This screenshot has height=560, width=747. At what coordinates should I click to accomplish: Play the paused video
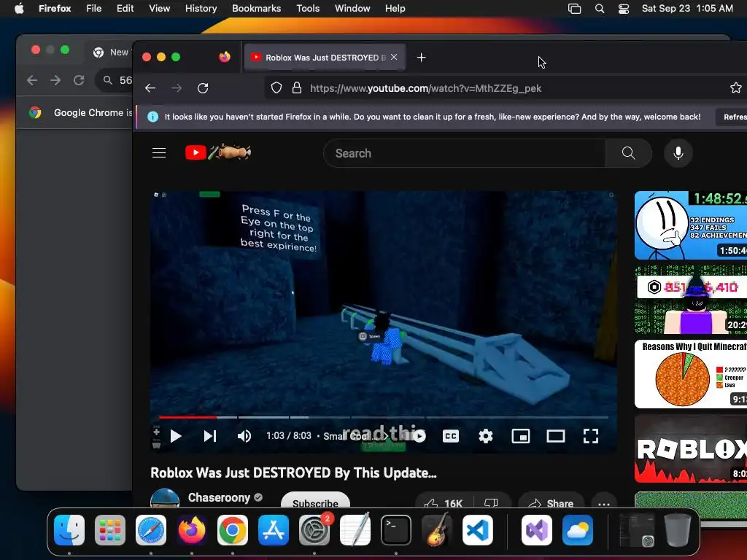(x=176, y=436)
